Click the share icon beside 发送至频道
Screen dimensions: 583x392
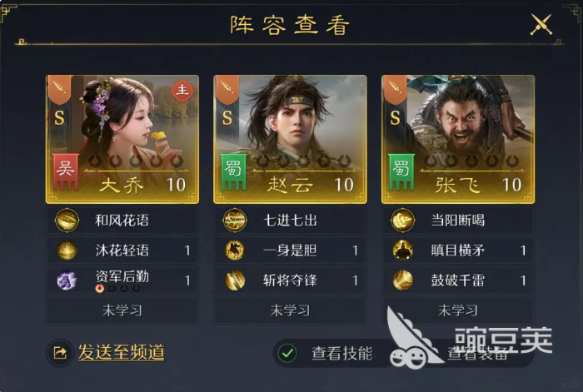pos(60,353)
